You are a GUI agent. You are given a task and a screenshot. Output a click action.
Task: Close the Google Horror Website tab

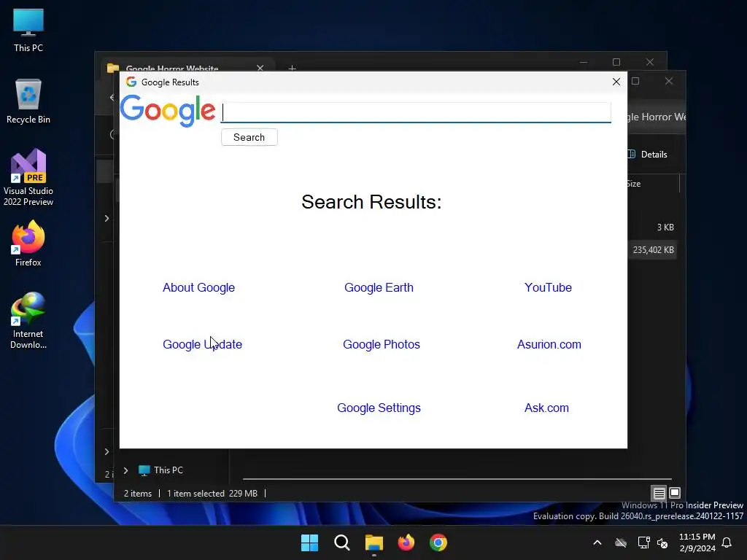coord(260,68)
